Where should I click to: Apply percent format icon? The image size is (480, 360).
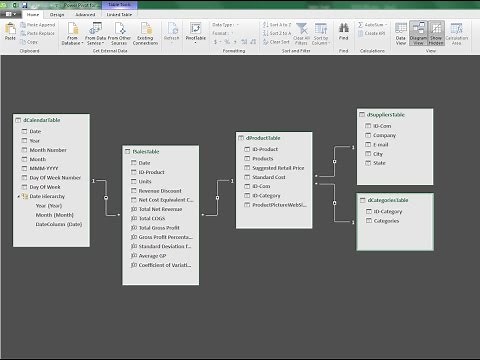point(227,42)
